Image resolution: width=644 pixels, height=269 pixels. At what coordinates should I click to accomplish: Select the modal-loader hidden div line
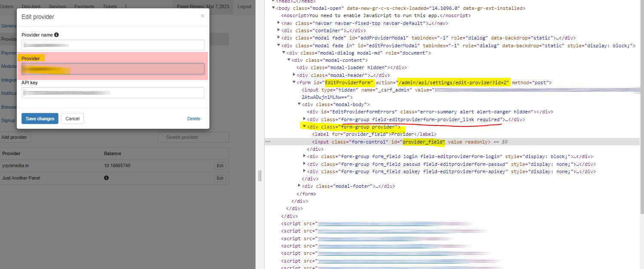point(351,67)
